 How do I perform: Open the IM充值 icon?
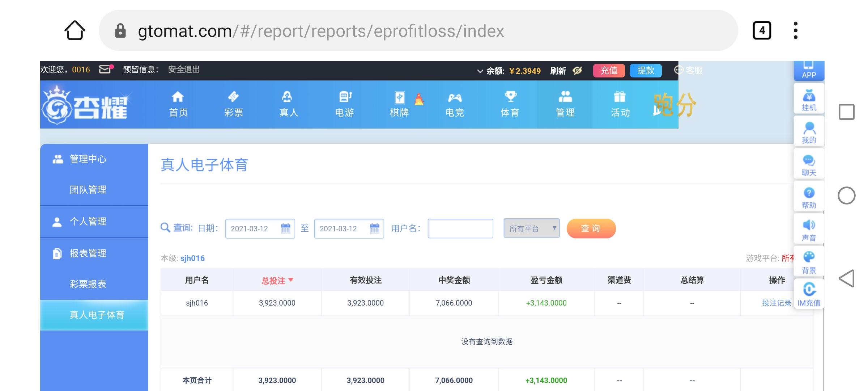tap(809, 295)
